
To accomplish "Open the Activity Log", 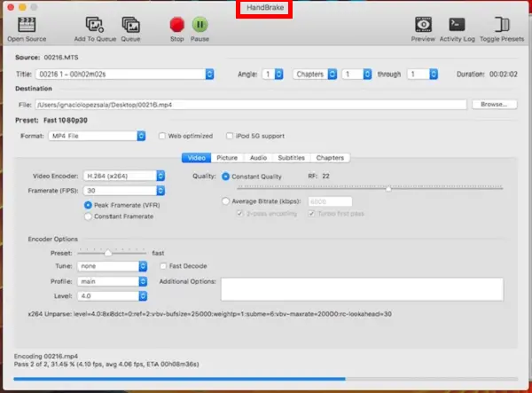I will [x=457, y=25].
